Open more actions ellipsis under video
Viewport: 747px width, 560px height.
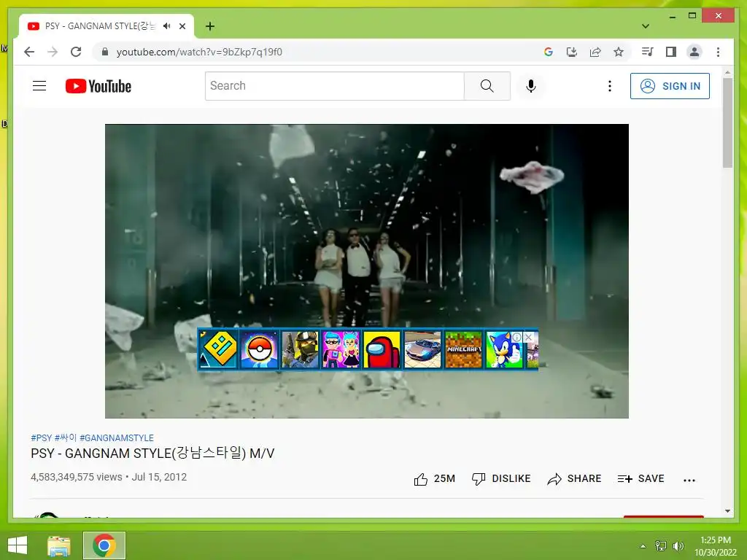(x=689, y=480)
